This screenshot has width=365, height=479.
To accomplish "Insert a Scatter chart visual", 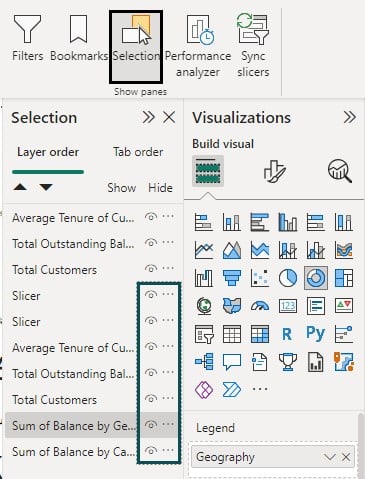I will pos(260,278).
